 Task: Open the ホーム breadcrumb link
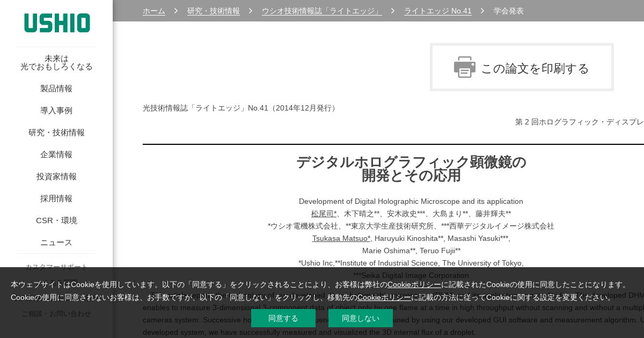point(154,11)
